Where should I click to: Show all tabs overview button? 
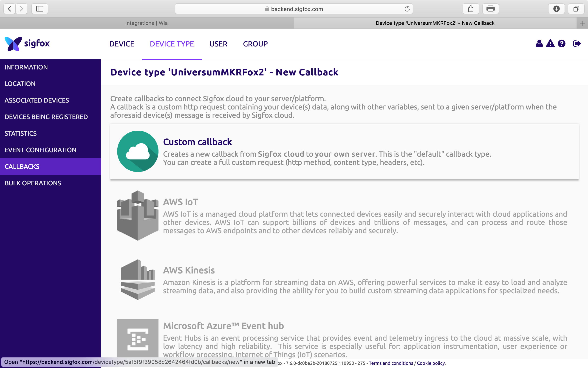[x=576, y=9]
